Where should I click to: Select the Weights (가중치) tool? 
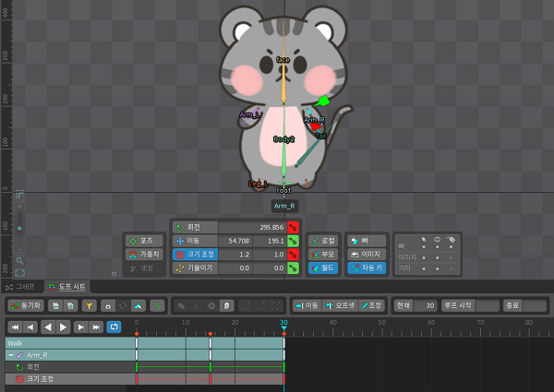click(144, 255)
